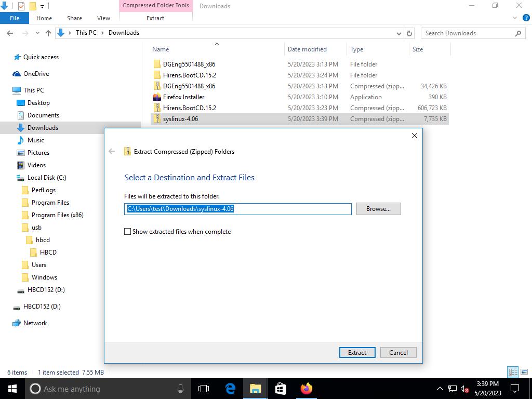Click the Task View taskbar icon
This screenshot has height=399, width=532.
click(x=204, y=389)
